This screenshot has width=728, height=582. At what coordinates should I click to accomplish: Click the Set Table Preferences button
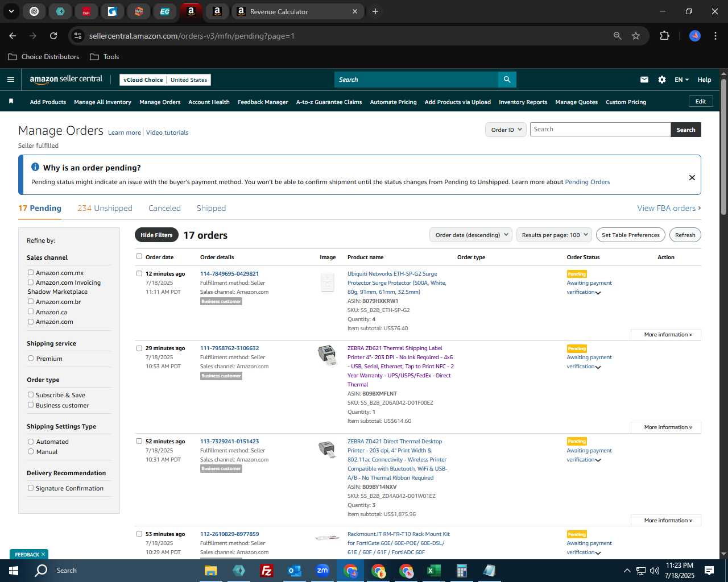tap(631, 235)
